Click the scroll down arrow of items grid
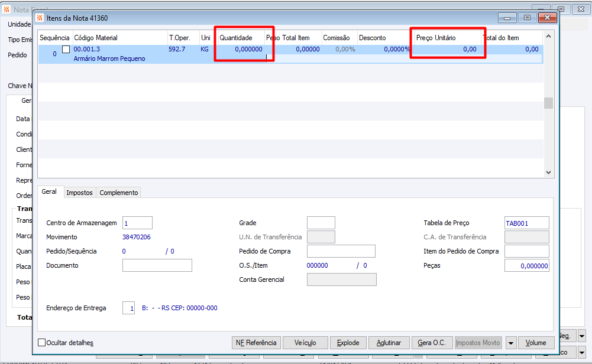This screenshot has height=364, width=592. point(548,173)
